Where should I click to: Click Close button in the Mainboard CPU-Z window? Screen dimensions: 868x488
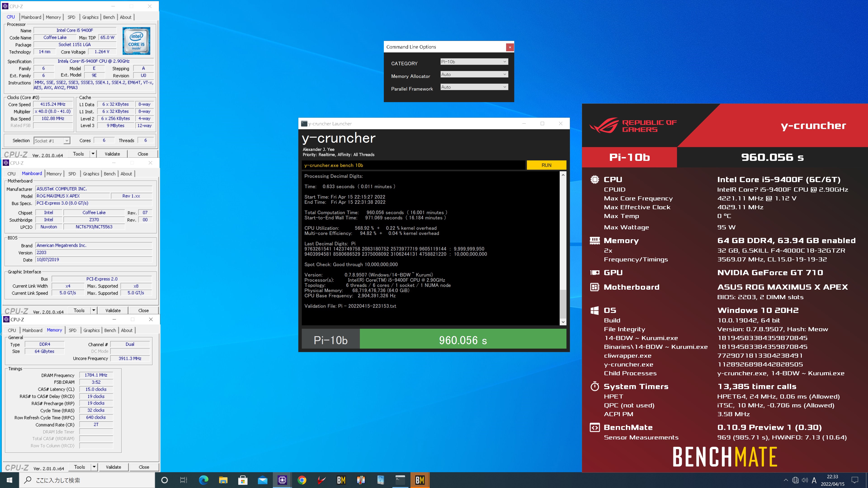143,310
